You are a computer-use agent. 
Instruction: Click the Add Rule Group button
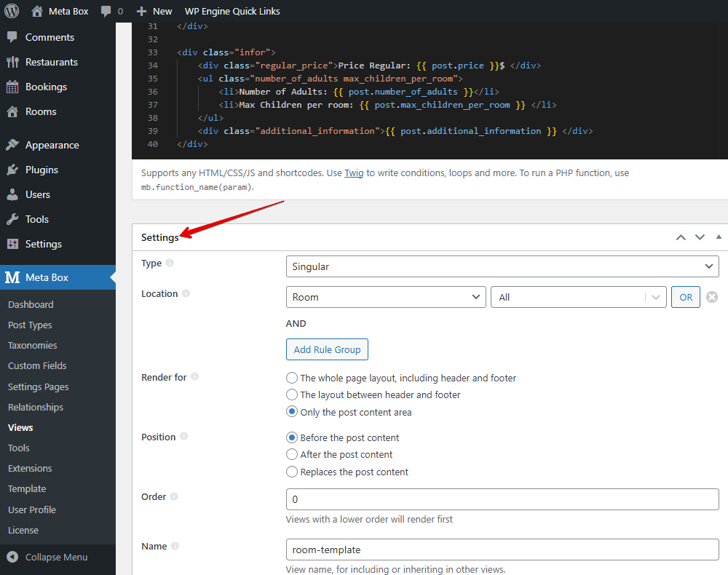click(327, 349)
